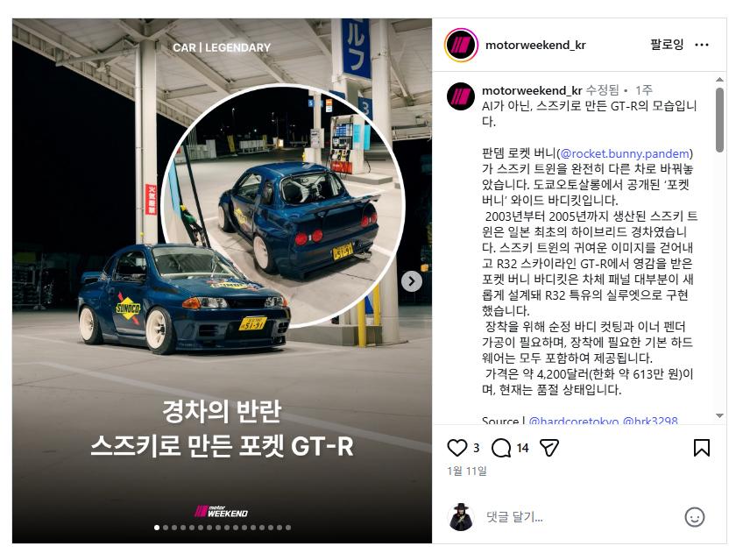Open emoji picker in comment box
The height and width of the screenshot is (560, 743).
(694, 517)
